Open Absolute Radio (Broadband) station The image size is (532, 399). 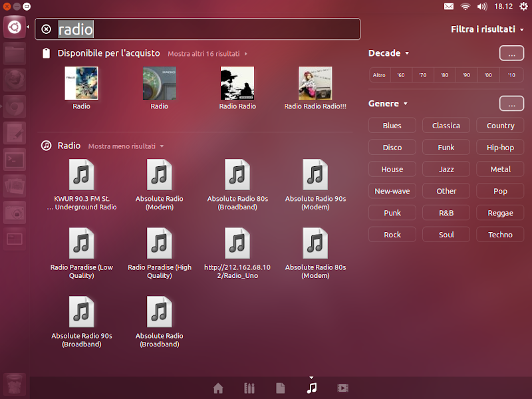click(160, 322)
